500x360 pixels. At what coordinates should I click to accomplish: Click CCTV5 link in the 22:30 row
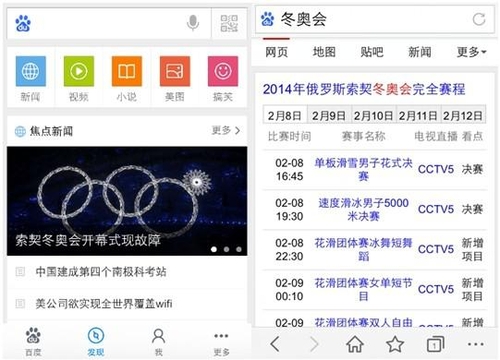click(436, 249)
